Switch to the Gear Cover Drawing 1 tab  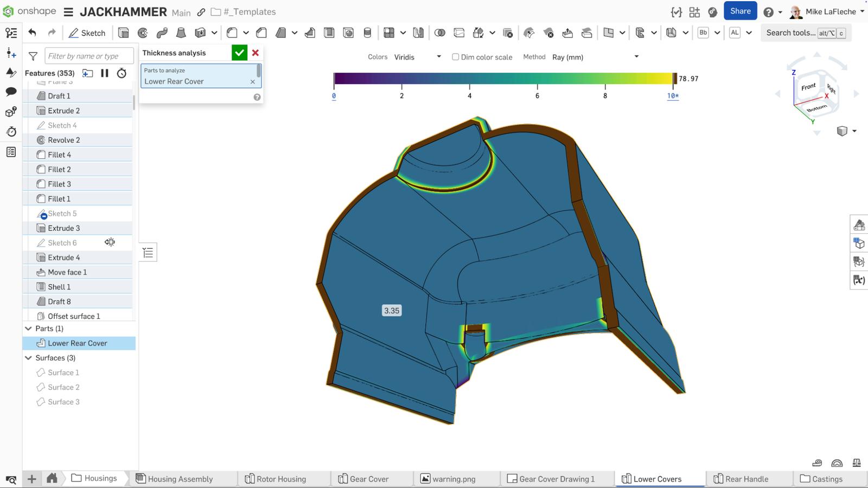click(x=556, y=479)
